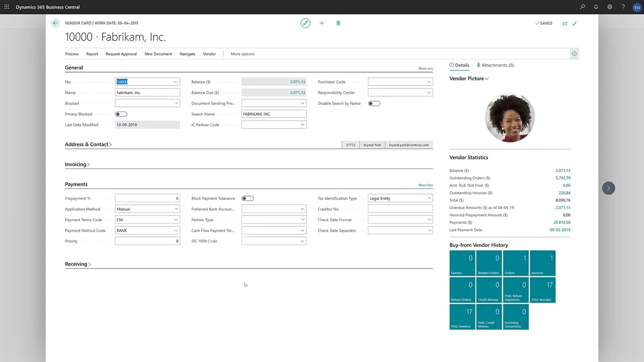
Task: Enable the Block Payment Tolerance toggle
Action: pos(248,199)
